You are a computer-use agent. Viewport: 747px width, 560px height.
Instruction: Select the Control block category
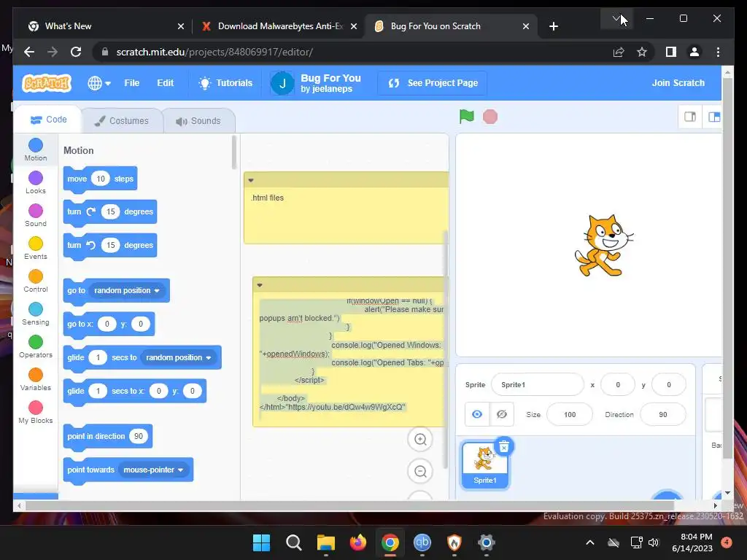point(36,281)
